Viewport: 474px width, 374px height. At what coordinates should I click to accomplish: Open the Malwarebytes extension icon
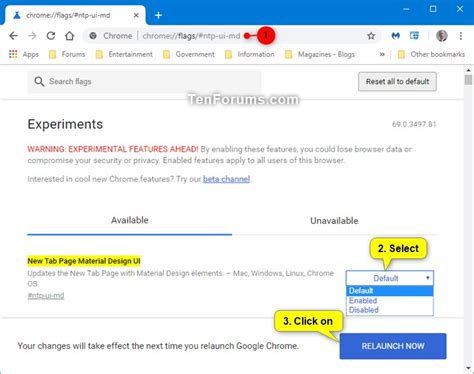396,36
